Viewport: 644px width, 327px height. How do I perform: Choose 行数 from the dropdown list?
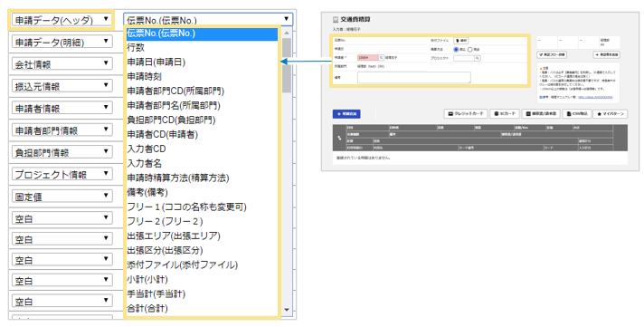(202, 47)
